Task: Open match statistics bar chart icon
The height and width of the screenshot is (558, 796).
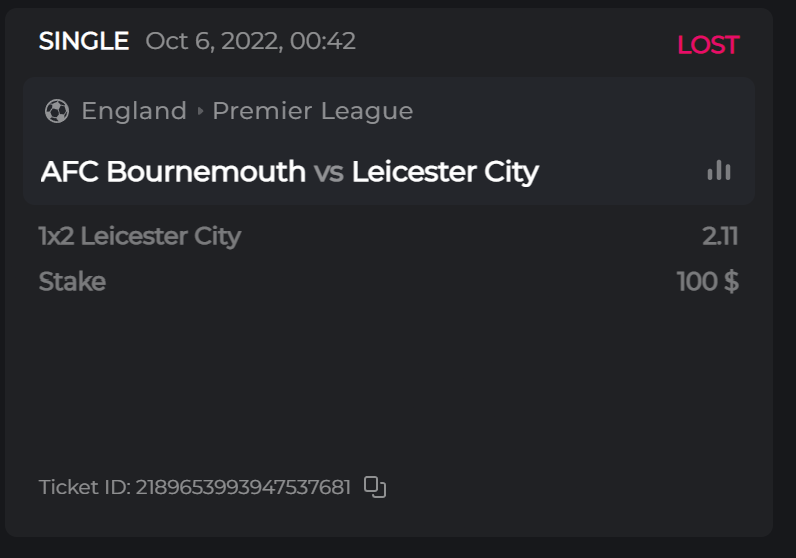Action: click(718, 171)
